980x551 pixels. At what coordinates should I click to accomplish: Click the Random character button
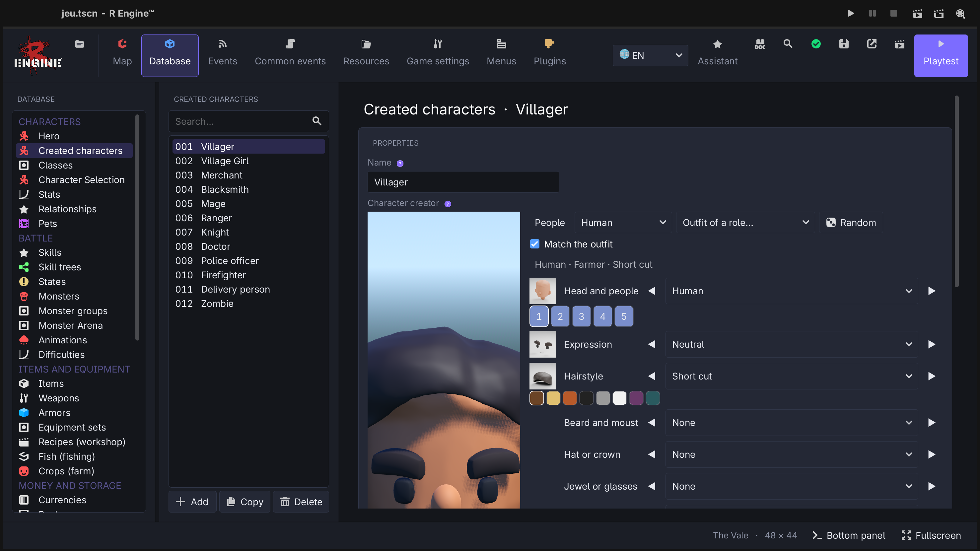851,223
